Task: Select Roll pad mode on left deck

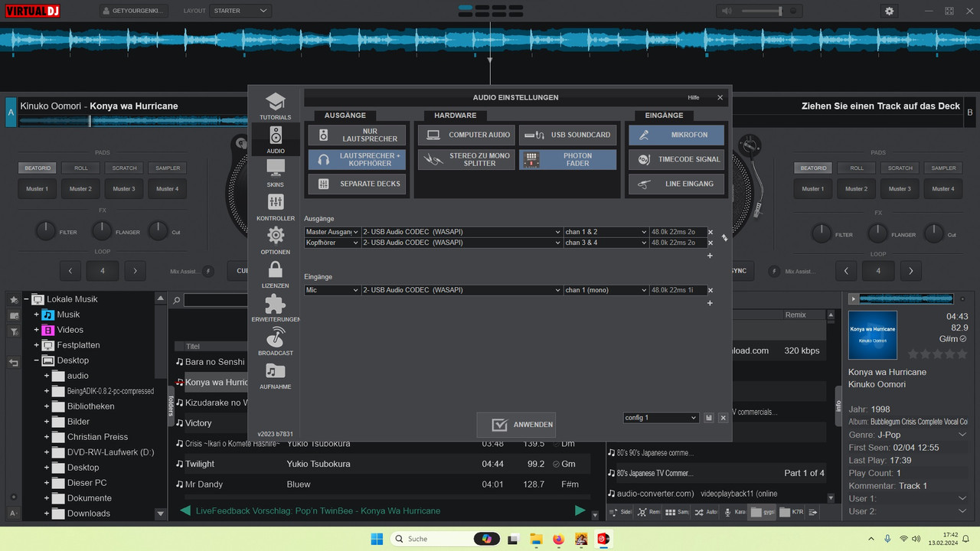Action: [x=80, y=168]
